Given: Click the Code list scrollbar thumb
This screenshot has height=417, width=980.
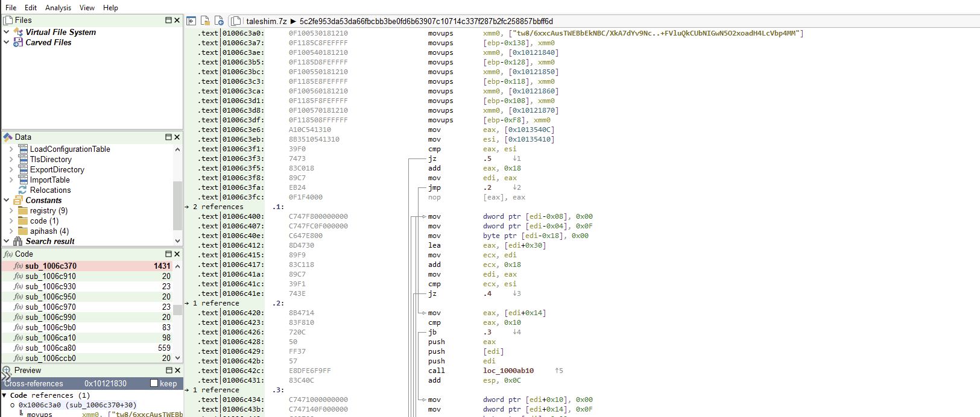Looking at the screenshot, I should pos(177,310).
